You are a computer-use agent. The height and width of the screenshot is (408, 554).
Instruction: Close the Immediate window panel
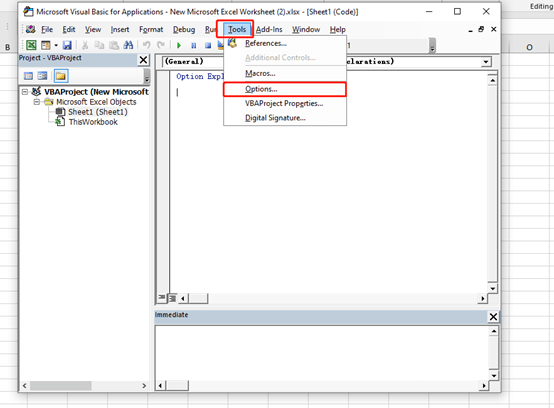493,317
